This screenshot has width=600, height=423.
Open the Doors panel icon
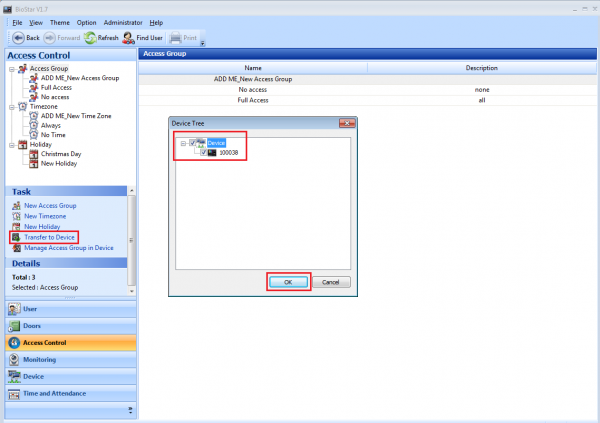[x=13, y=326]
